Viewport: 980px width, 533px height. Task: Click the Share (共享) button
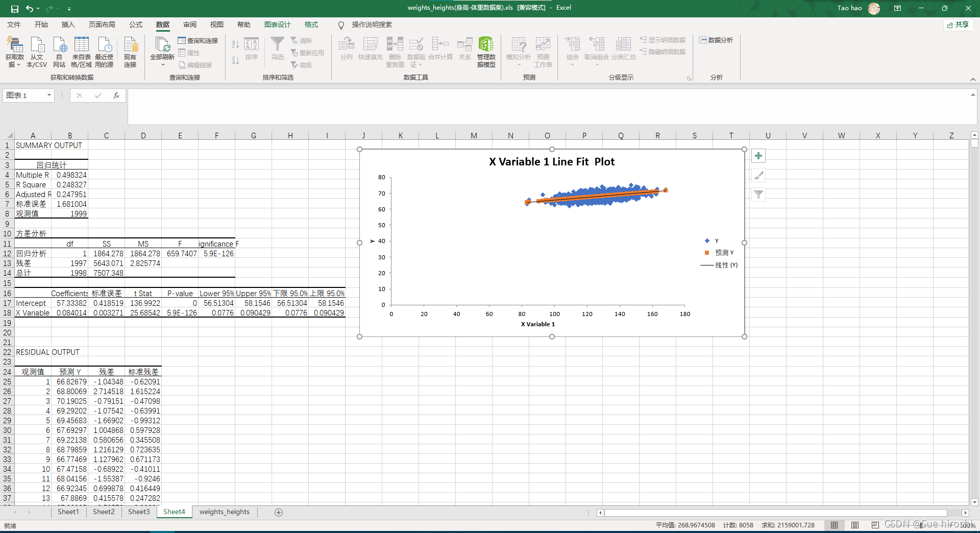pos(958,25)
